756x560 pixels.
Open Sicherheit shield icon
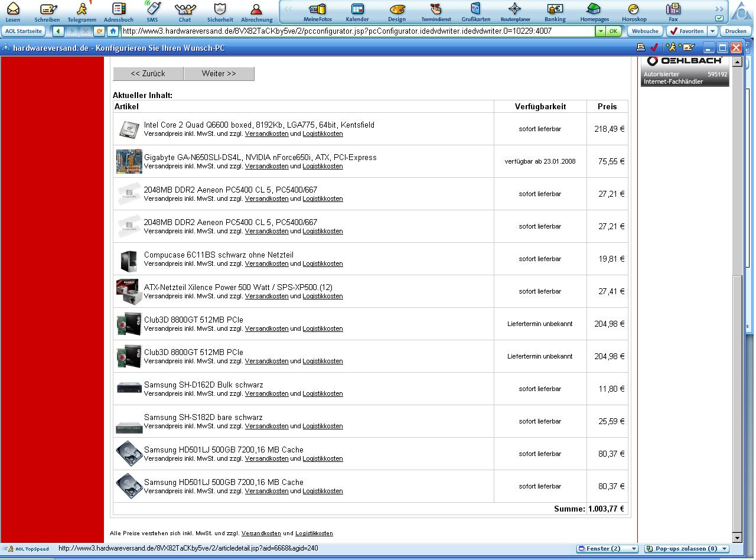click(220, 9)
